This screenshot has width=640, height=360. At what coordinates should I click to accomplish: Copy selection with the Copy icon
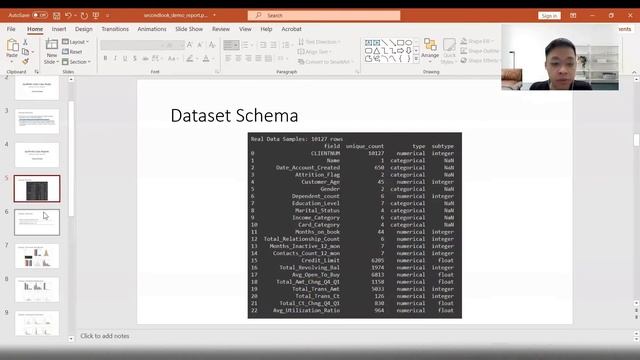pyautogui.click(x=25, y=52)
